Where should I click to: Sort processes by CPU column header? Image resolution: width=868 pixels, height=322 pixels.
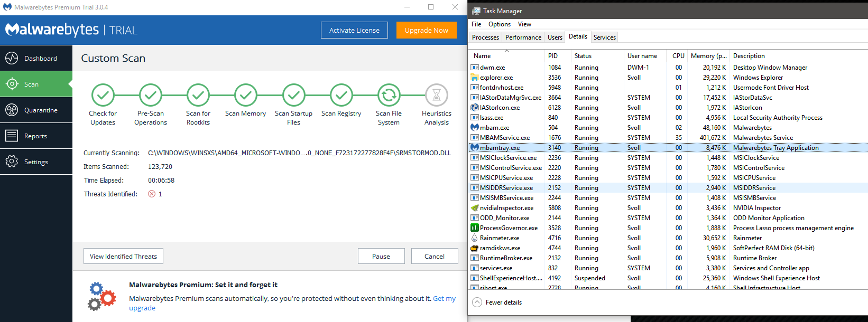678,55
